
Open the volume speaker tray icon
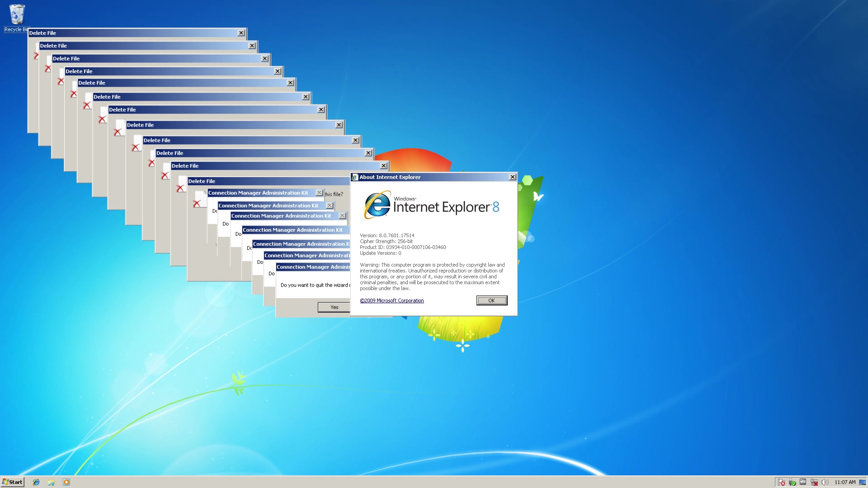pos(825,482)
